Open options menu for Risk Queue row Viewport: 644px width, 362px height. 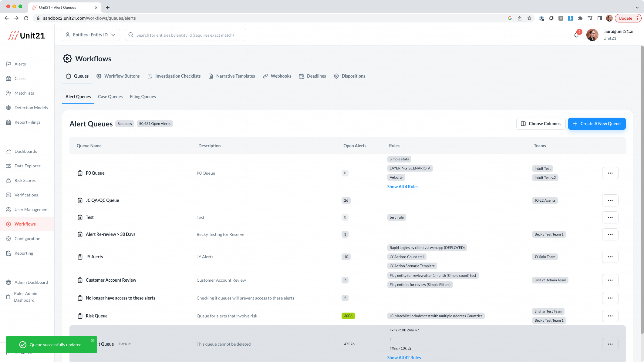610,316
